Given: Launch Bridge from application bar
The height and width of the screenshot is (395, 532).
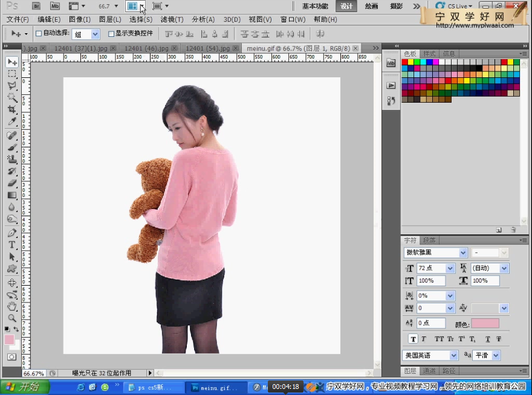Looking at the screenshot, I should (x=36, y=6).
